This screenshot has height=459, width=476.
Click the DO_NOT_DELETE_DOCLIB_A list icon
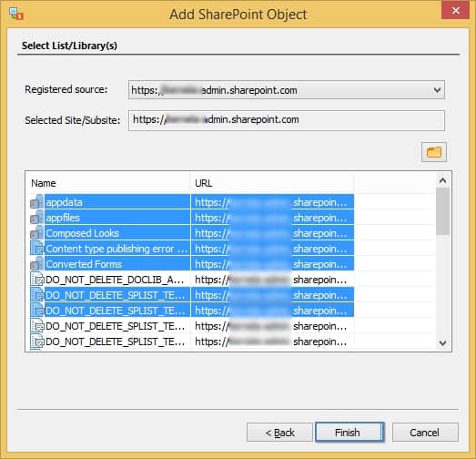36,280
